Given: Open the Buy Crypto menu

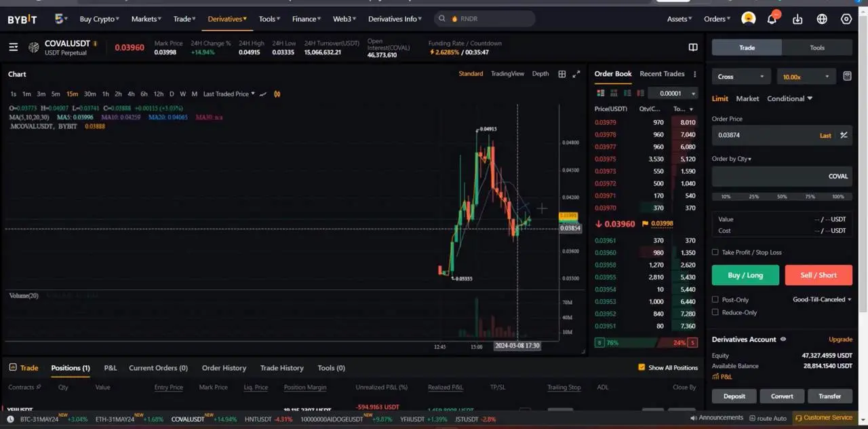Looking at the screenshot, I should coord(100,19).
